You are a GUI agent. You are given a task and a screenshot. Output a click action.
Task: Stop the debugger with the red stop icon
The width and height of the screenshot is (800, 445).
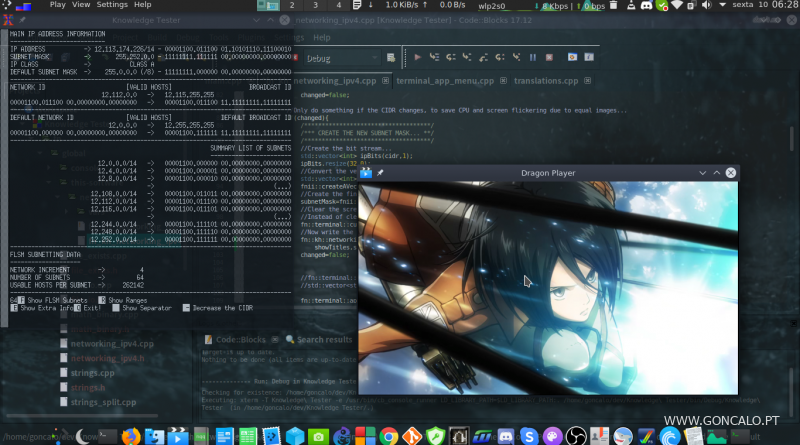549,57
